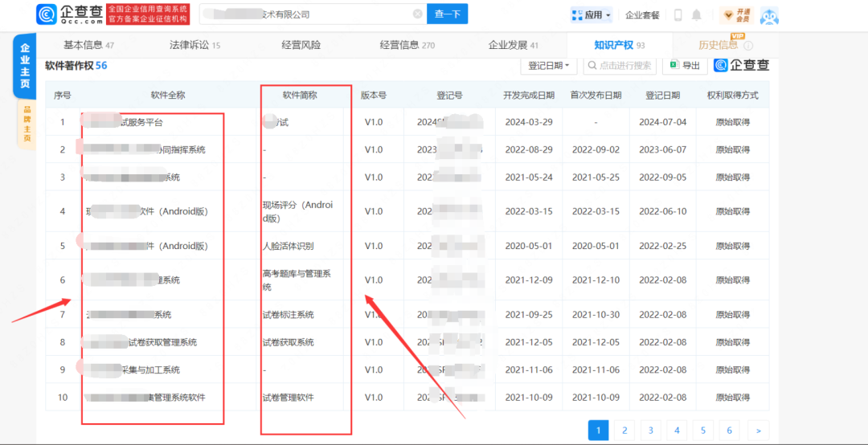This screenshot has height=445, width=868.
Task: Click current page 1 button
Action: [599, 430]
